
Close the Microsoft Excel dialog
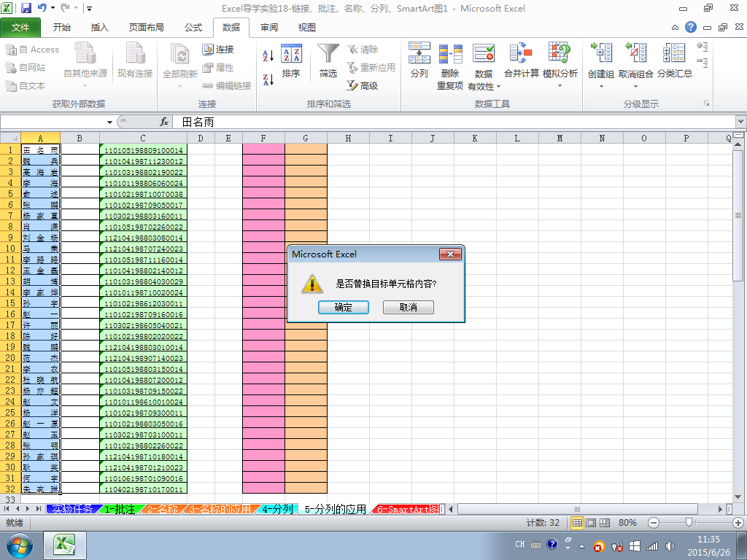pos(450,254)
